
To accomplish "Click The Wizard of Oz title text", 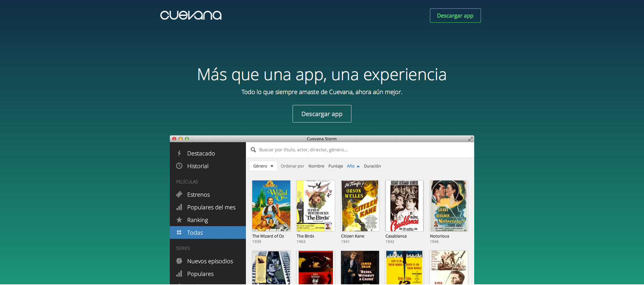I will 268,236.
